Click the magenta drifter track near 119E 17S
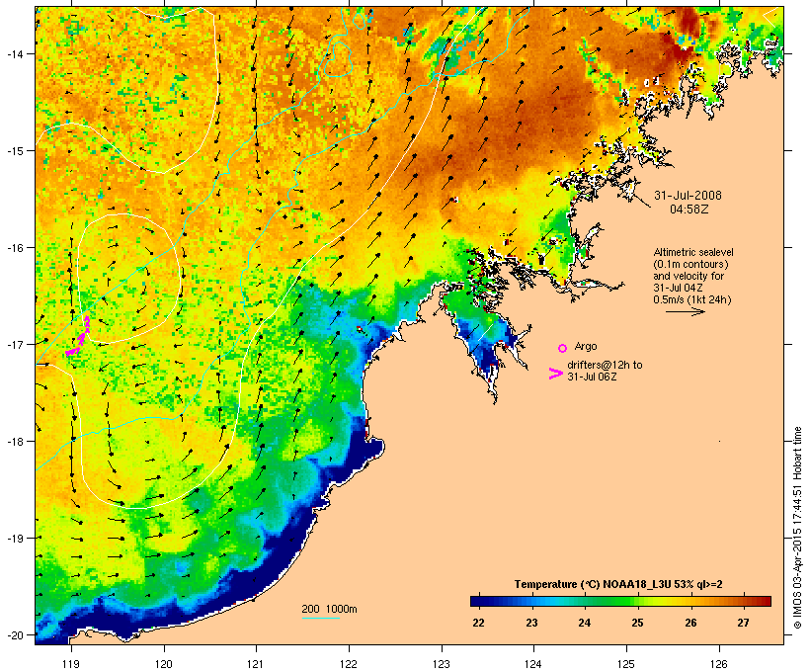 pyautogui.click(x=79, y=337)
